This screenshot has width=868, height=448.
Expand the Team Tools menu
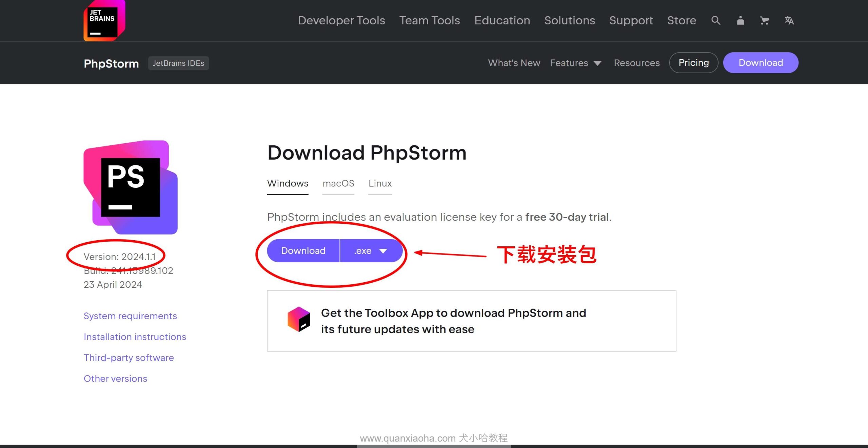[x=429, y=20]
